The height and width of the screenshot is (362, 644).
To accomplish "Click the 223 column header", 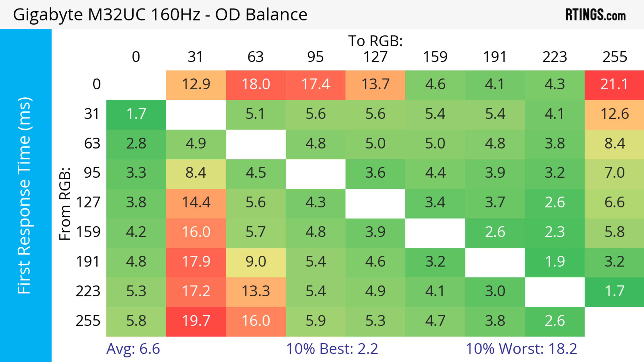I will (555, 57).
